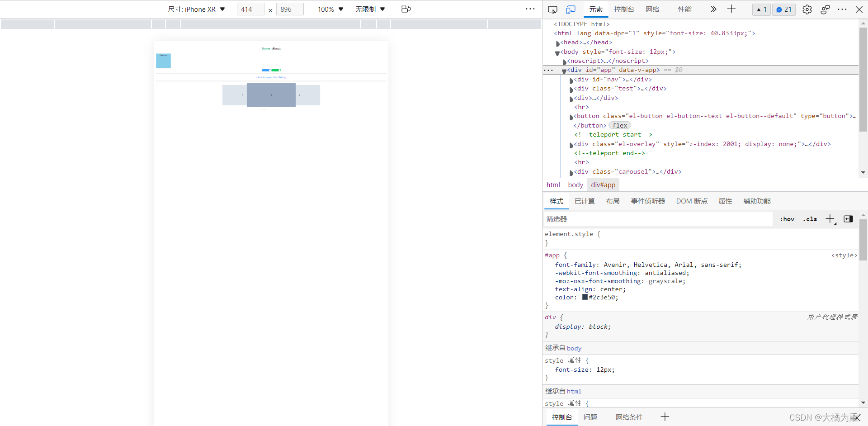Screen dimensions: 868x426
Task: Add a new DevTools tool tab
Action: [x=731, y=9]
